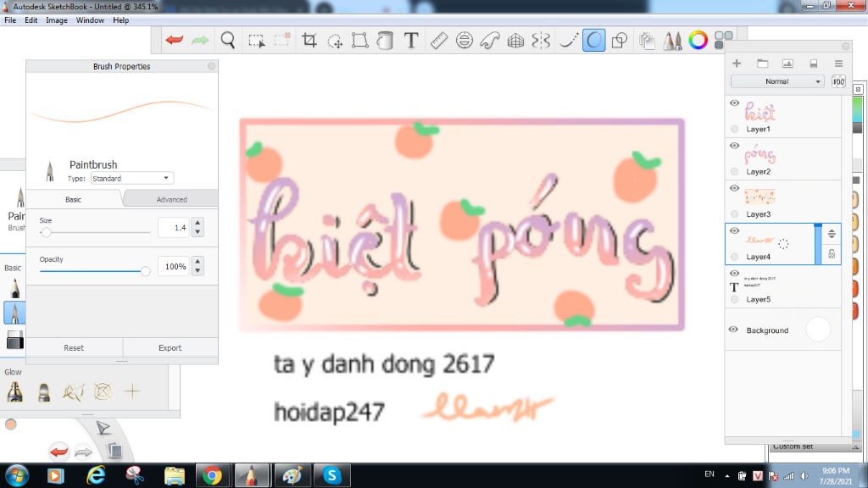
Task: Open the Color Wheel editor
Action: pyautogui.click(x=698, y=40)
